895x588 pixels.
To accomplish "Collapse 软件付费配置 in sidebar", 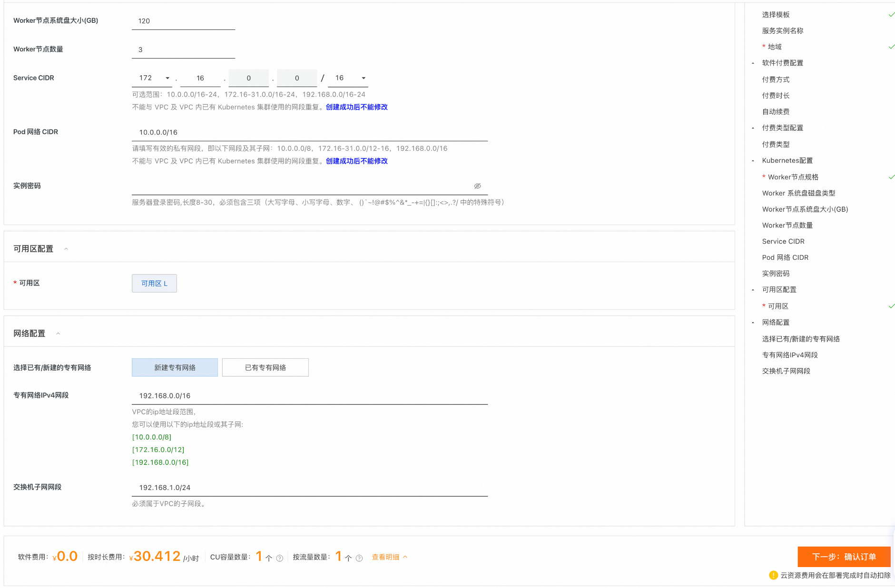I will (x=753, y=63).
